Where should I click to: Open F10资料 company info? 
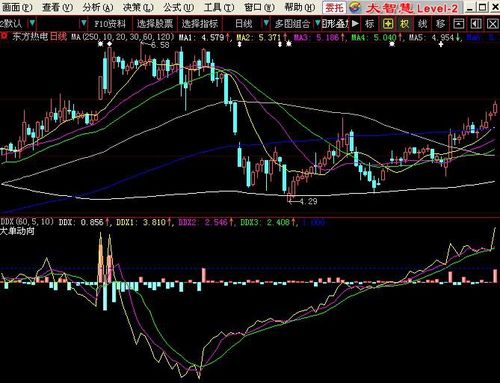coord(110,24)
